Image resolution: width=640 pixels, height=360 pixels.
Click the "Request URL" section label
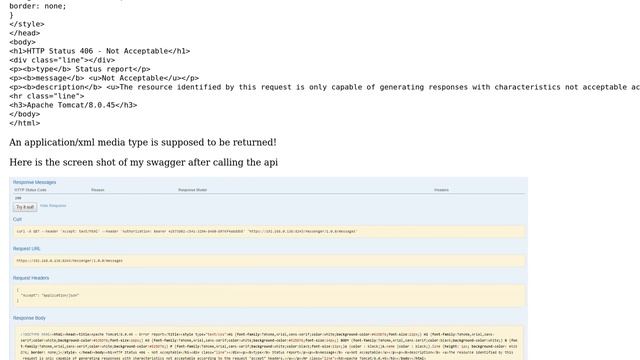27,249
